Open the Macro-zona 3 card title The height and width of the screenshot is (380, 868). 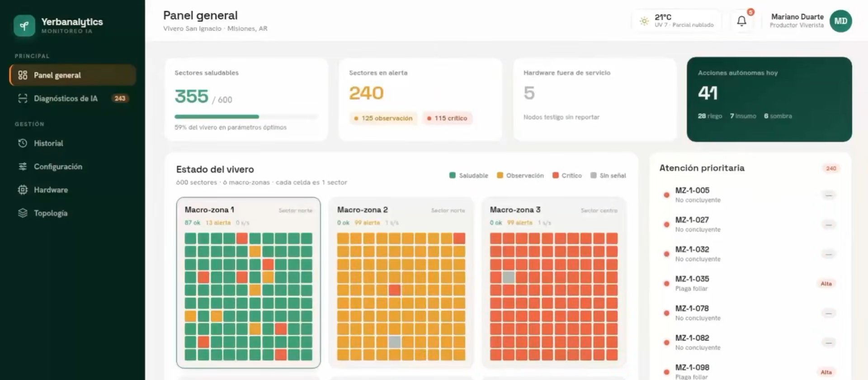coord(515,210)
